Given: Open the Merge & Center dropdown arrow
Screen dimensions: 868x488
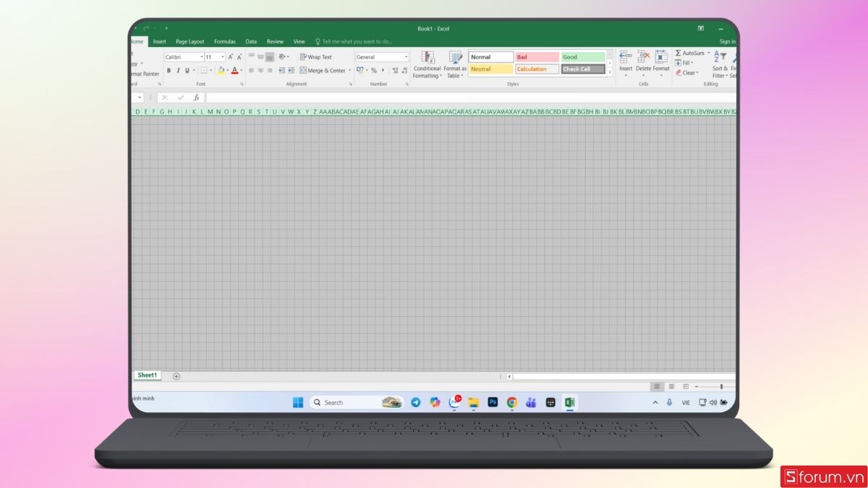Looking at the screenshot, I should (x=349, y=71).
